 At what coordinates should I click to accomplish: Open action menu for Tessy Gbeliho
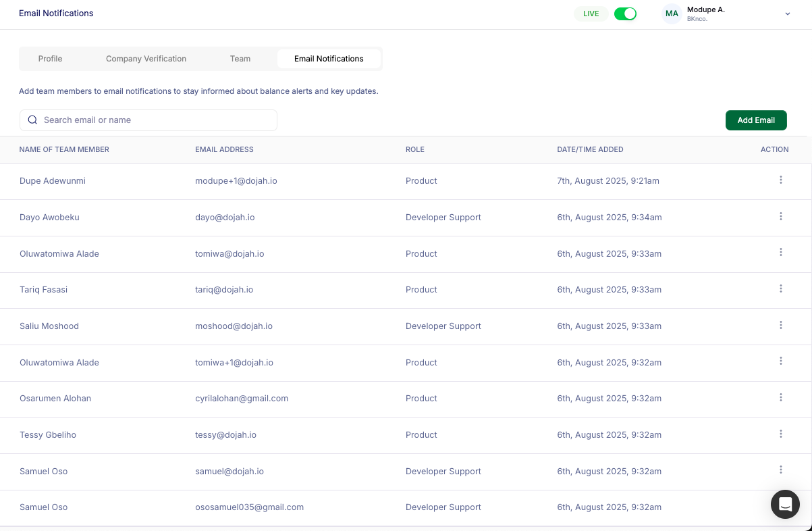(x=780, y=434)
